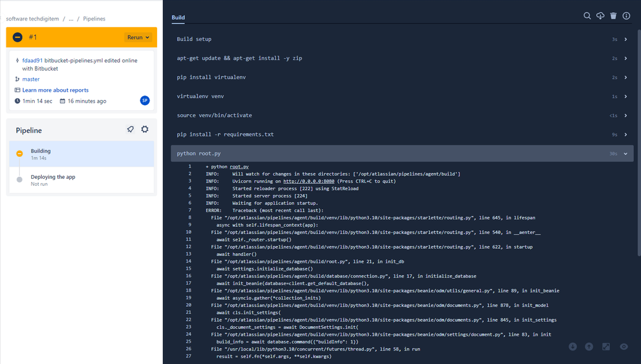Select the Building pipeline step
Viewport: 641px width, 364px height.
click(81, 154)
